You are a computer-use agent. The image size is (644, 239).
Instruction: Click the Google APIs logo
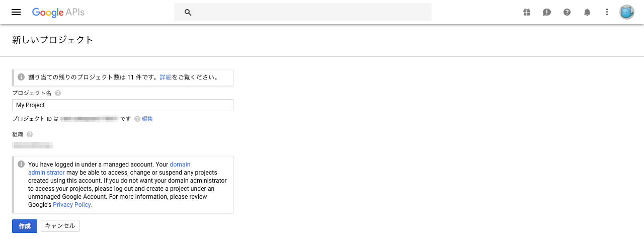point(58,12)
